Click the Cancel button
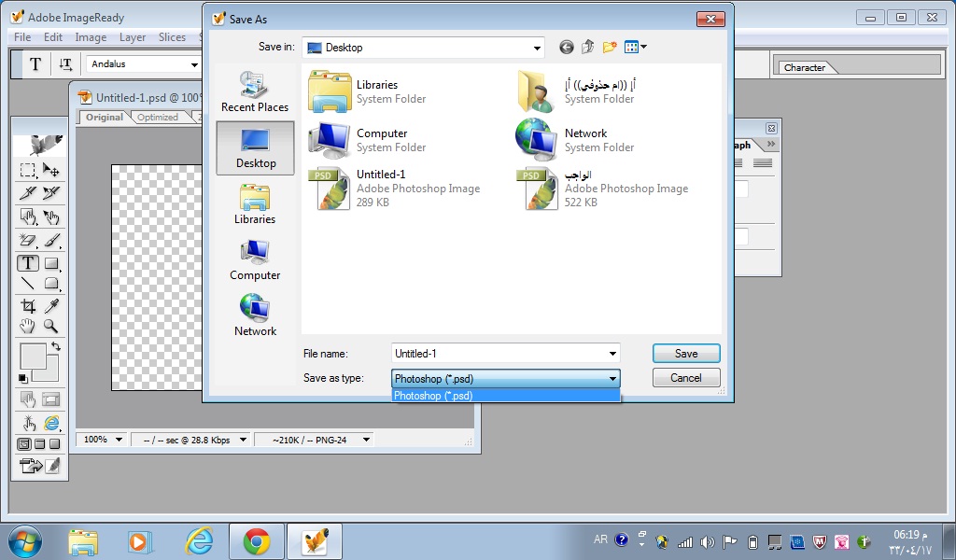Screen dimensions: 956x560 tap(685, 378)
